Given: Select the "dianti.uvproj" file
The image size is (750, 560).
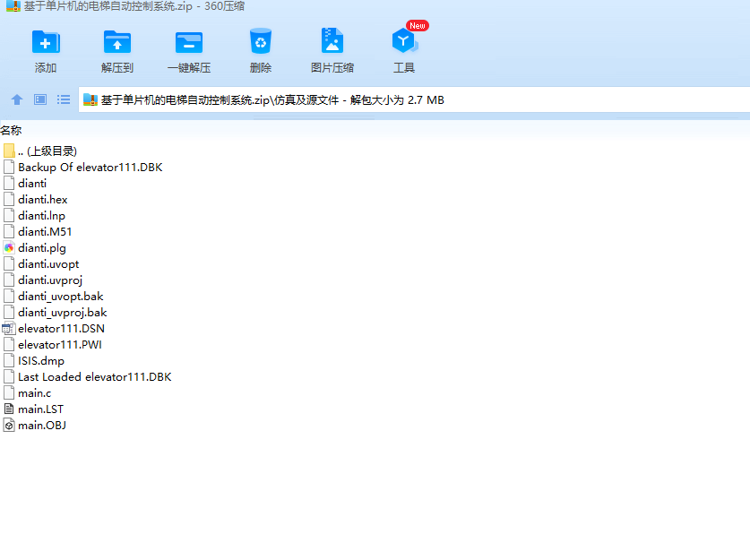Looking at the screenshot, I should (50, 280).
